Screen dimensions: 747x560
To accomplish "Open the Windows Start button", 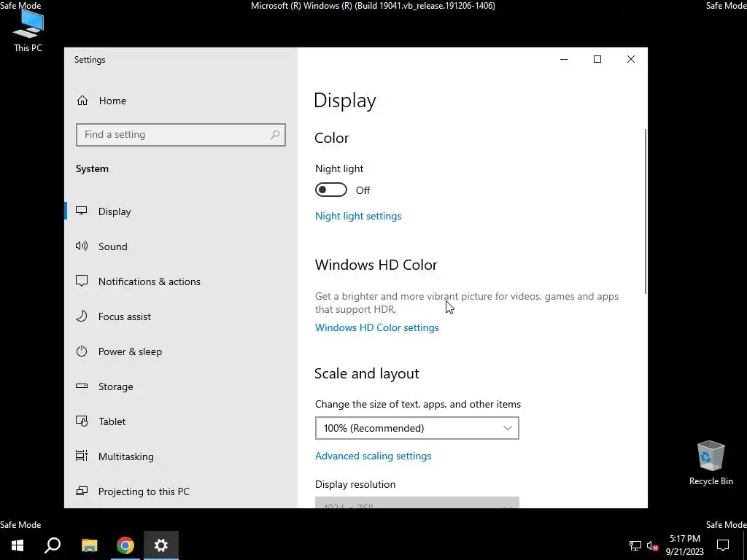I will [x=18, y=545].
